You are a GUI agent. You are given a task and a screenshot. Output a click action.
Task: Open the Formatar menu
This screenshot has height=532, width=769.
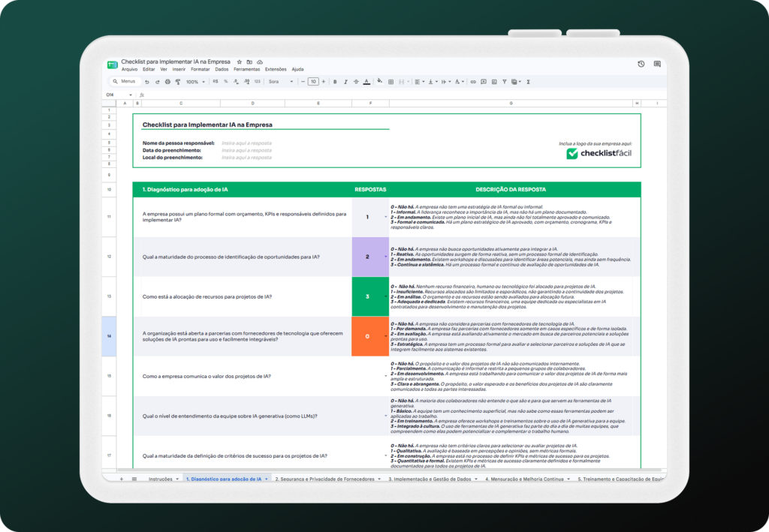(x=200, y=69)
